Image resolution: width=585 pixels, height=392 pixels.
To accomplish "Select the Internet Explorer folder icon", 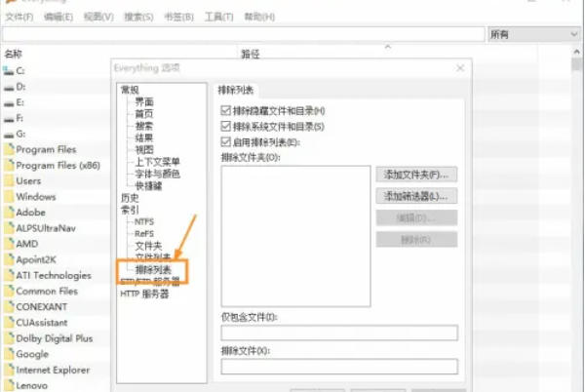I will point(8,370).
